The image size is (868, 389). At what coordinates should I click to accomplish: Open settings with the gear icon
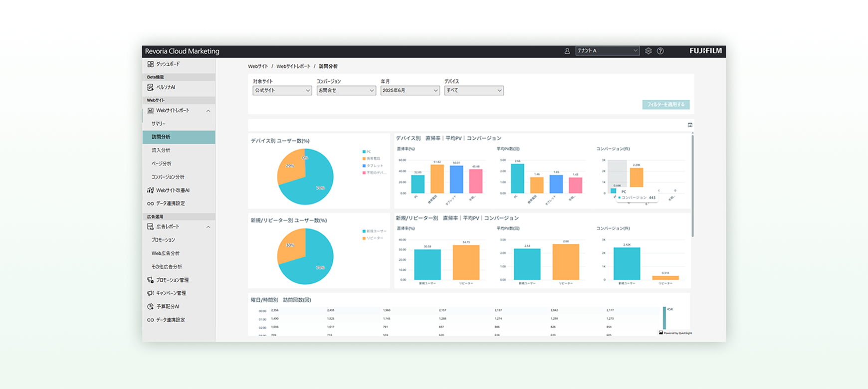[648, 51]
